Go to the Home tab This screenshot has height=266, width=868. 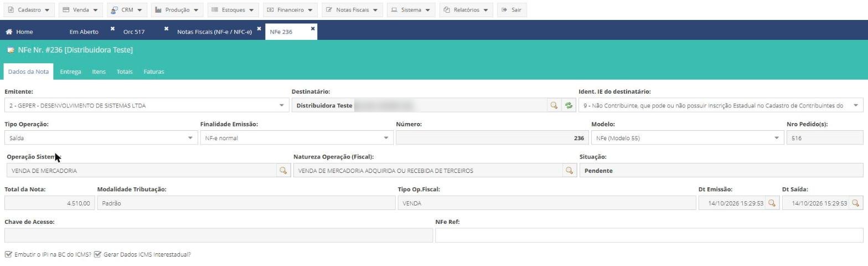pos(19,32)
